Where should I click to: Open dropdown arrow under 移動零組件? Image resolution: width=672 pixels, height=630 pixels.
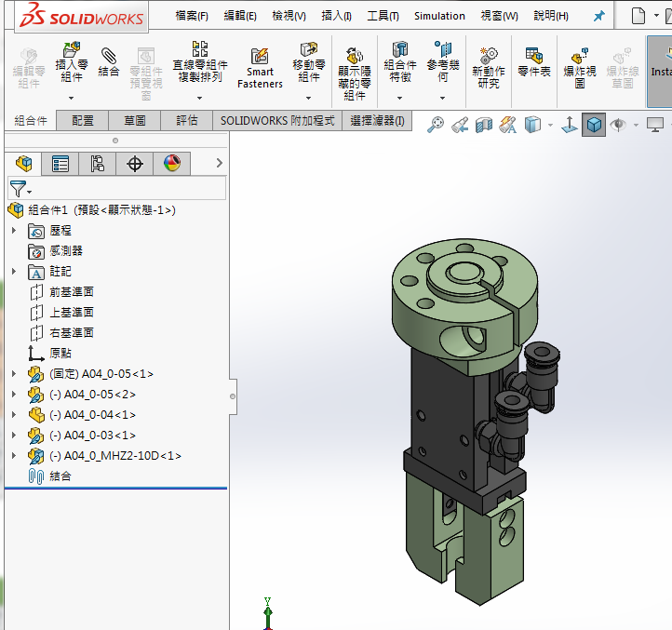pos(309,98)
